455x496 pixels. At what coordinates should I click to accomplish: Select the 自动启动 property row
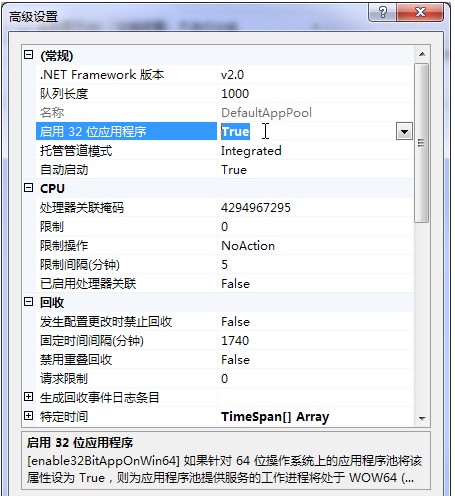224,169
